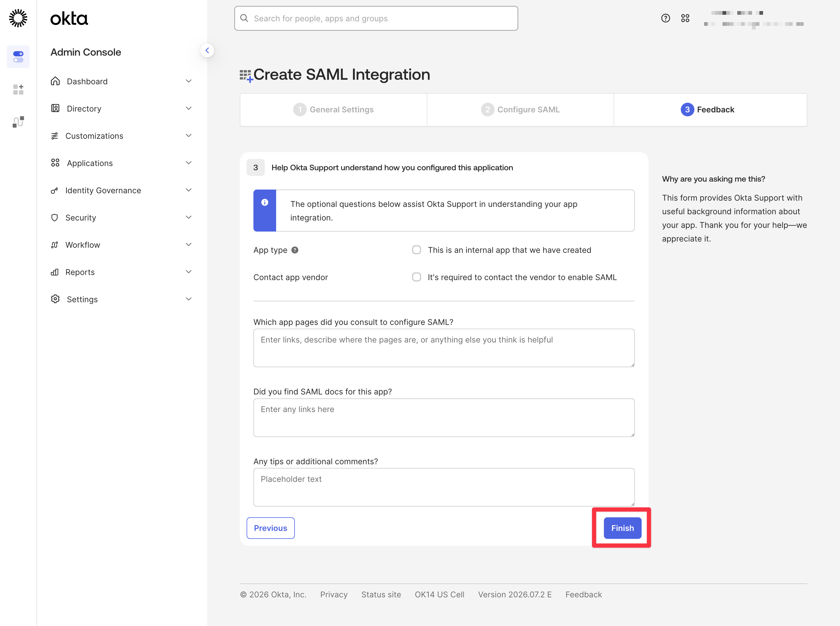Click the Security shield icon
Viewport: 840px width, 626px height.
pos(54,217)
